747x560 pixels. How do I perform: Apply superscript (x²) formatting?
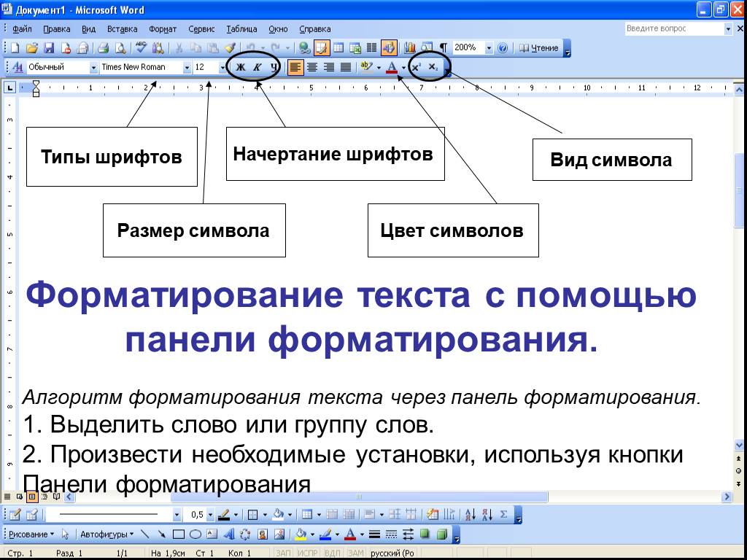click(x=416, y=67)
